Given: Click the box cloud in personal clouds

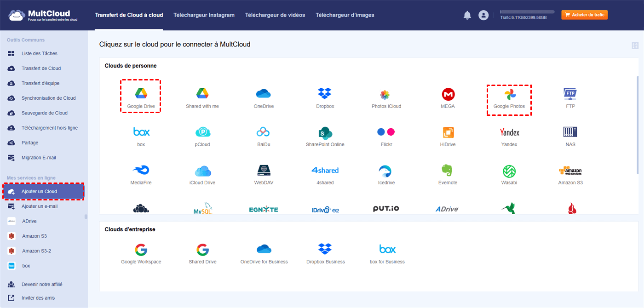Looking at the screenshot, I should pos(141,132).
